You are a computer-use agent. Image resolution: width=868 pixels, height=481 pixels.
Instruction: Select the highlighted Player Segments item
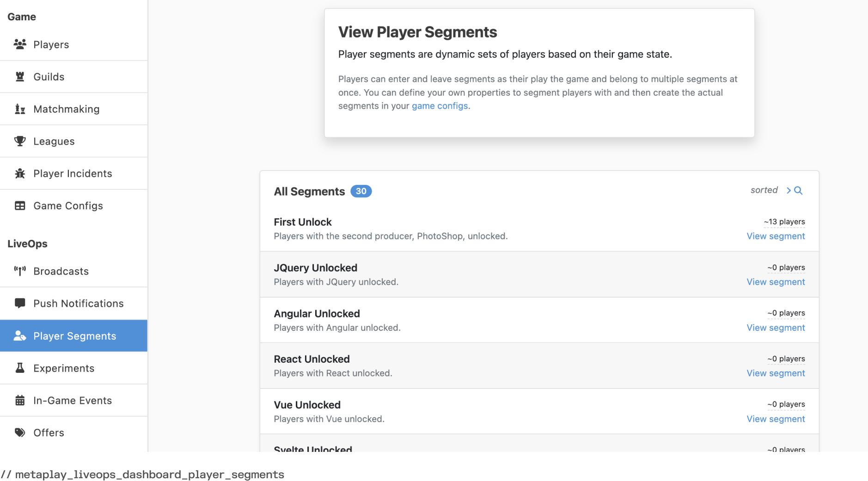pyautogui.click(x=74, y=335)
